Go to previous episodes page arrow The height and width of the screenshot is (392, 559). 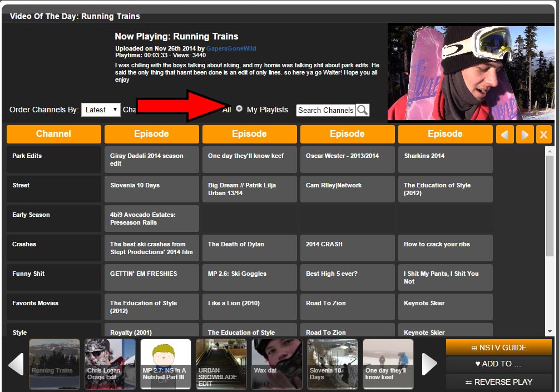[x=504, y=134]
